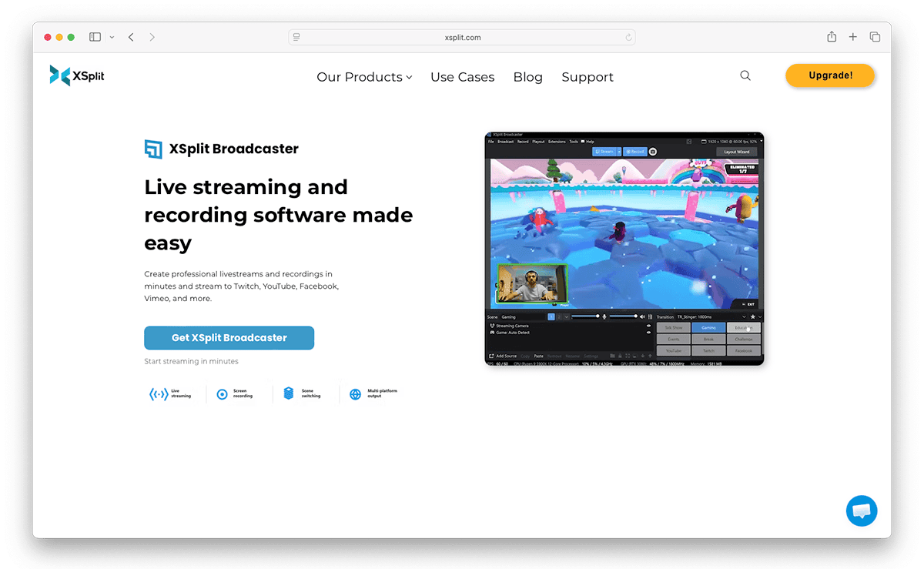Switch to the Talk Show scene
The height and width of the screenshot is (569, 924).
(674, 327)
